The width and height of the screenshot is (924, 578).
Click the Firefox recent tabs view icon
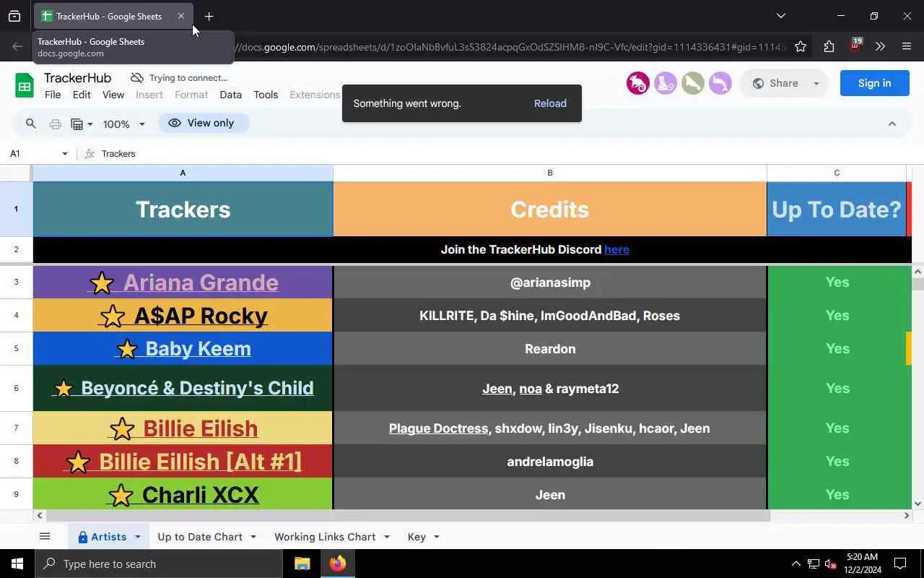coord(14,16)
